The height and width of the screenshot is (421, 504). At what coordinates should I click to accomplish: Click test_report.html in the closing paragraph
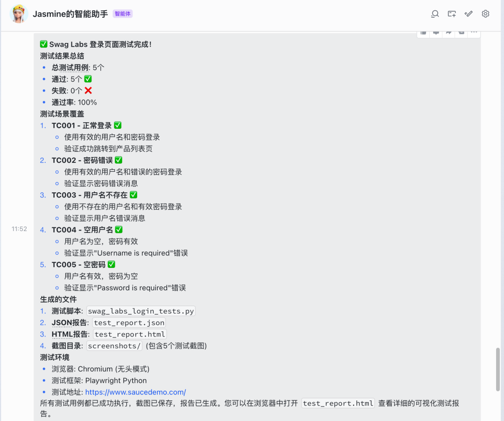[338, 403]
